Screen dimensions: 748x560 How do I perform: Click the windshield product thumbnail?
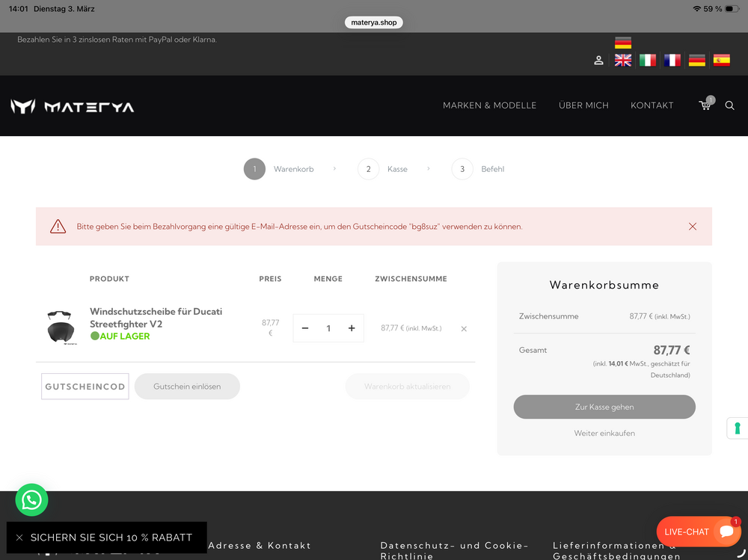point(61,327)
